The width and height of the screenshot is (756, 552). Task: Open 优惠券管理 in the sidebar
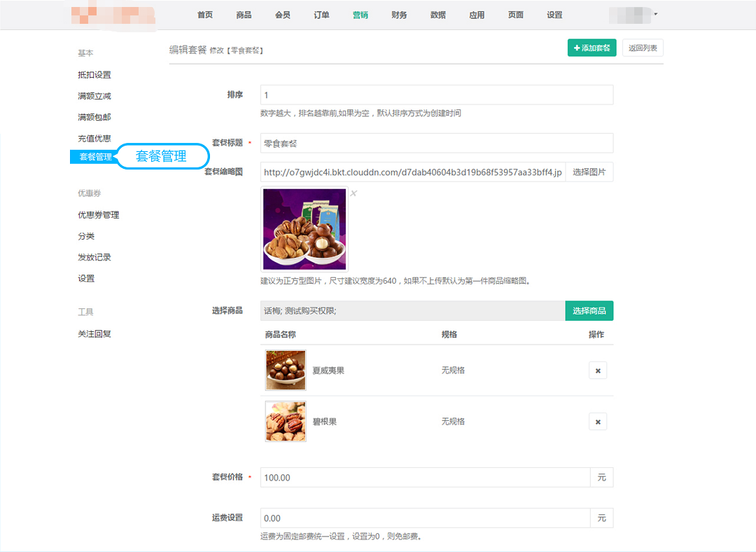click(x=99, y=215)
